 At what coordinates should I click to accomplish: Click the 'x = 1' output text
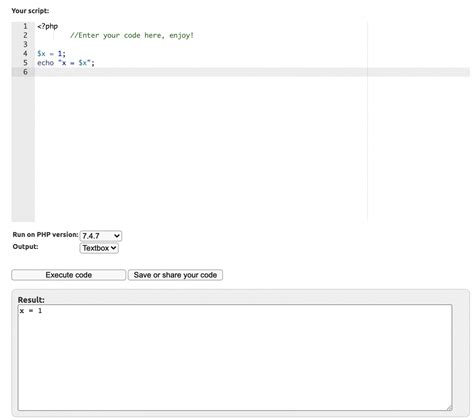[31, 311]
